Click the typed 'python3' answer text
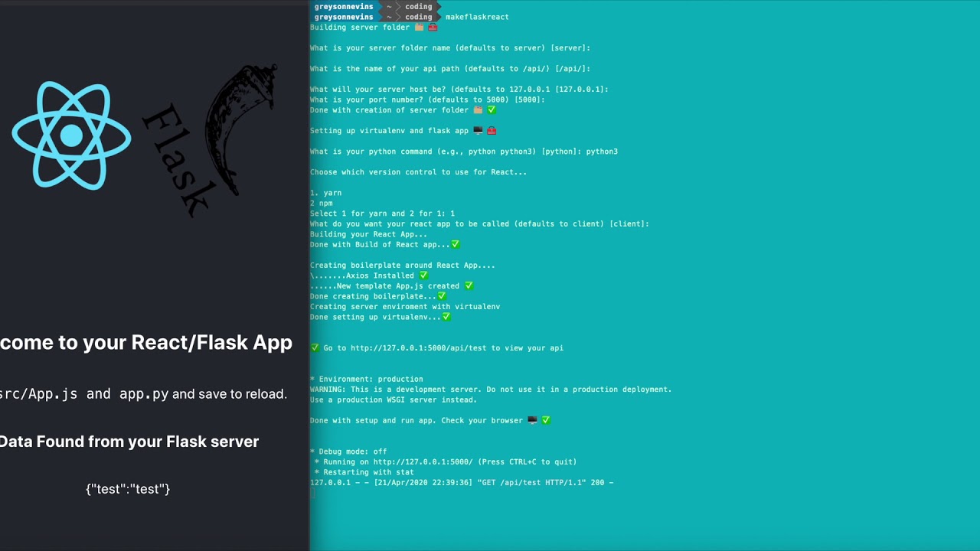This screenshot has height=551, width=980. [x=602, y=152]
